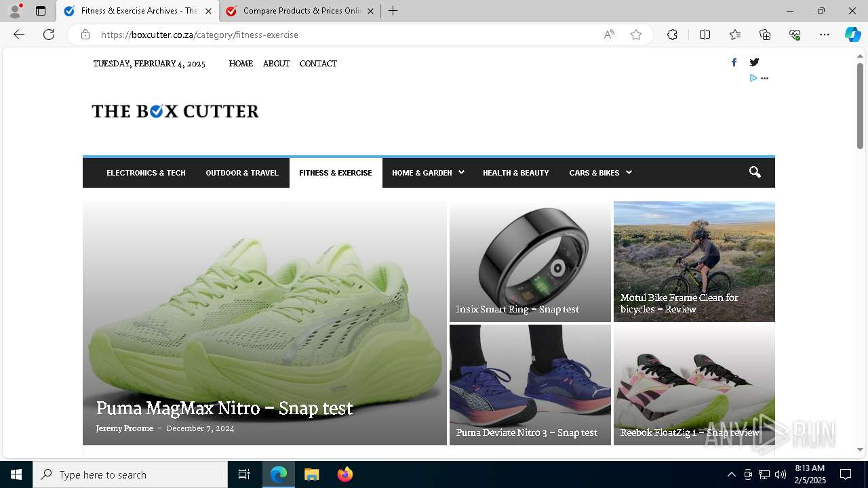Open the tab actions menu icon

point(41,11)
